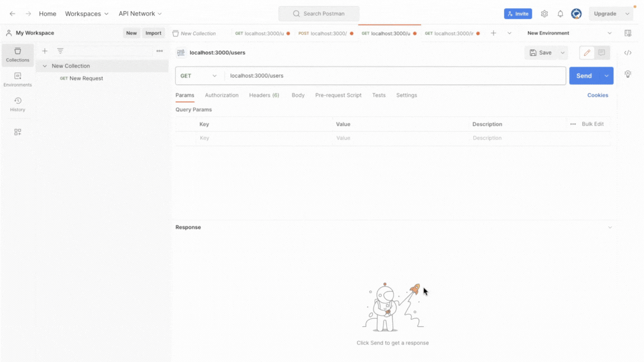The width and height of the screenshot is (644, 362).
Task: Click the Search Postman field
Action: 319,13
